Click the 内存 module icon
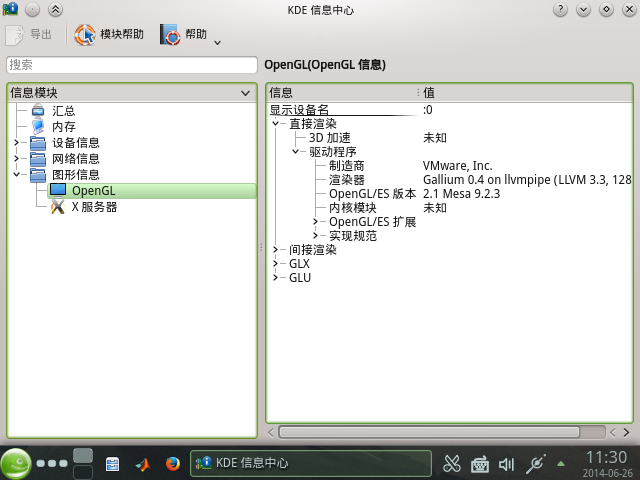This screenshot has width=640, height=480. [38, 127]
